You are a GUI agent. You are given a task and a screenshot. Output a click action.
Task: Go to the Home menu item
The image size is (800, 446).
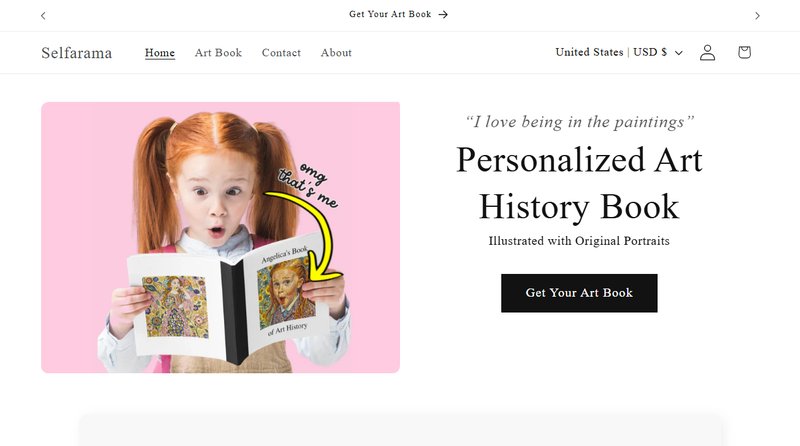pyautogui.click(x=160, y=53)
